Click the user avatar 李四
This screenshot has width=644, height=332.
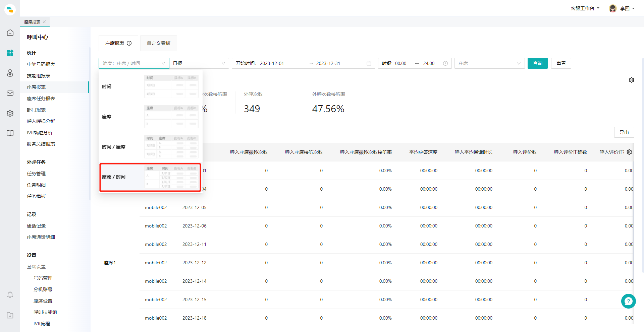(x=613, y=8)
